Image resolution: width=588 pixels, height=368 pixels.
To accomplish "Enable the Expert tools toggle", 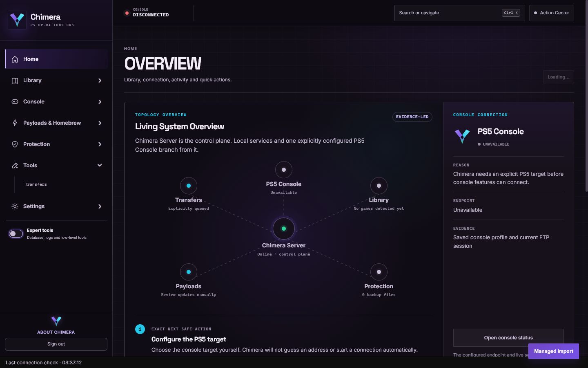I will [x=16, y=234].
